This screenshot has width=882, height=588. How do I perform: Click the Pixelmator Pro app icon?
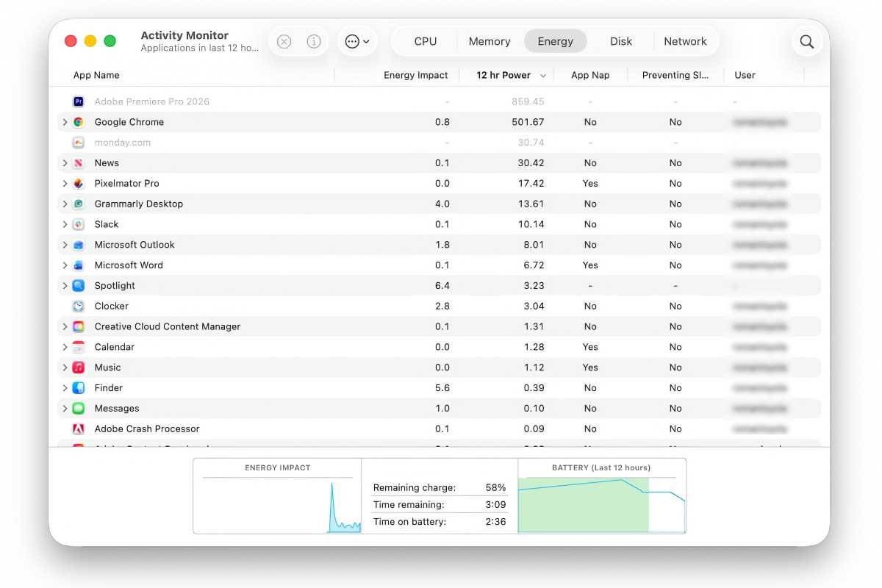[79, 184]
